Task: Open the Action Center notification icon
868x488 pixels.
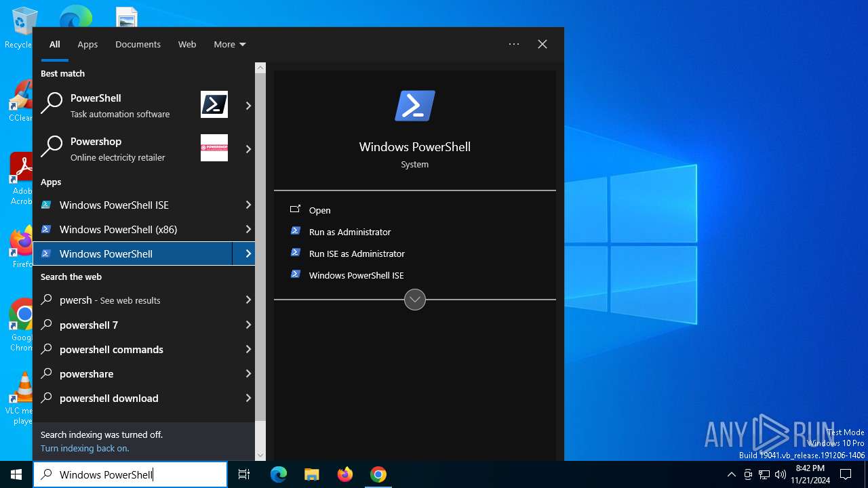Action: pos(846,474)
